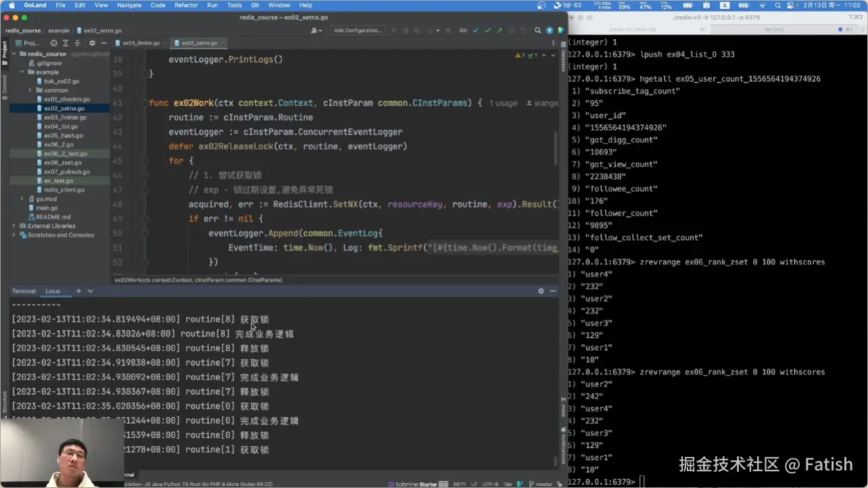Click the Git rollback icon
The height and width of the screenshot is (488, 868).
tap(523, 30)
